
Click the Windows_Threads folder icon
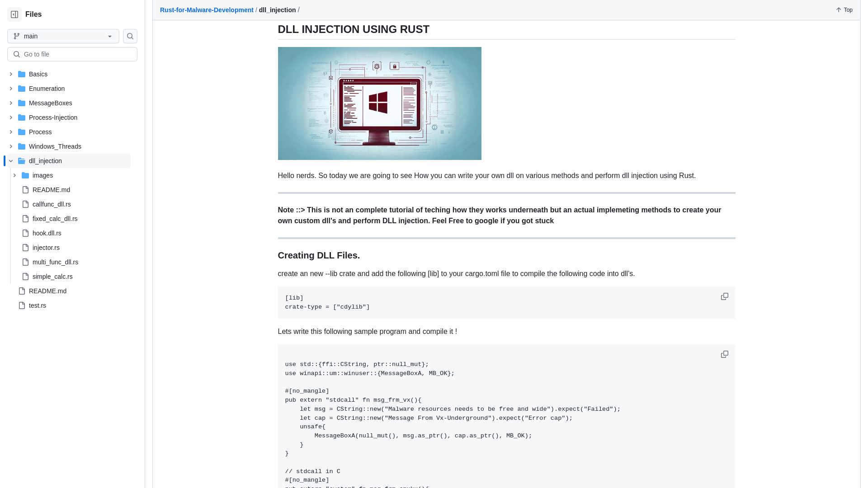[x=22, y=146]
